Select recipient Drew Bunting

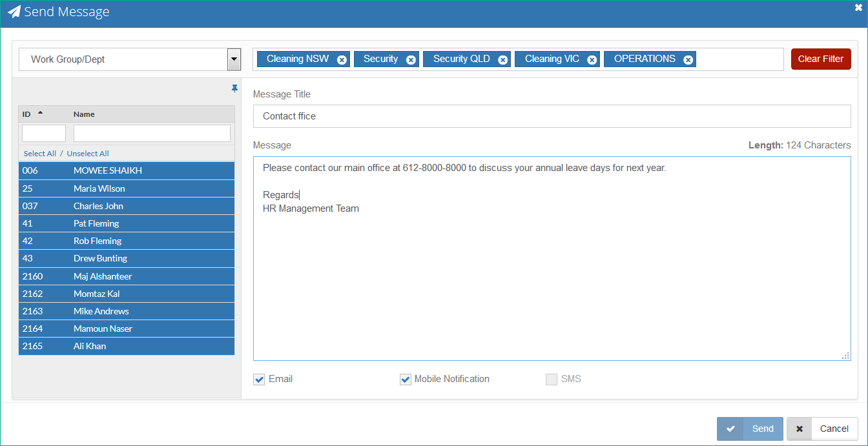tap(127, 258)
